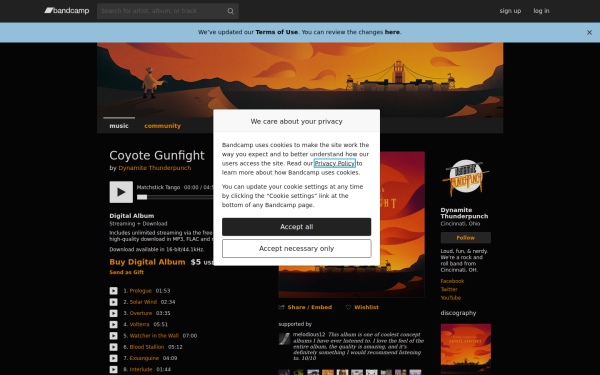Click the Accept all button
600x375 pixels.
pos(297,227)
